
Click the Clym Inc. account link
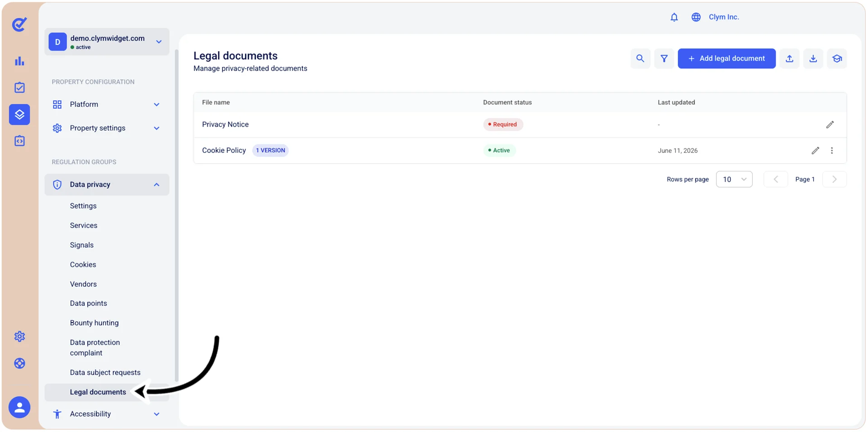[724, 17]
